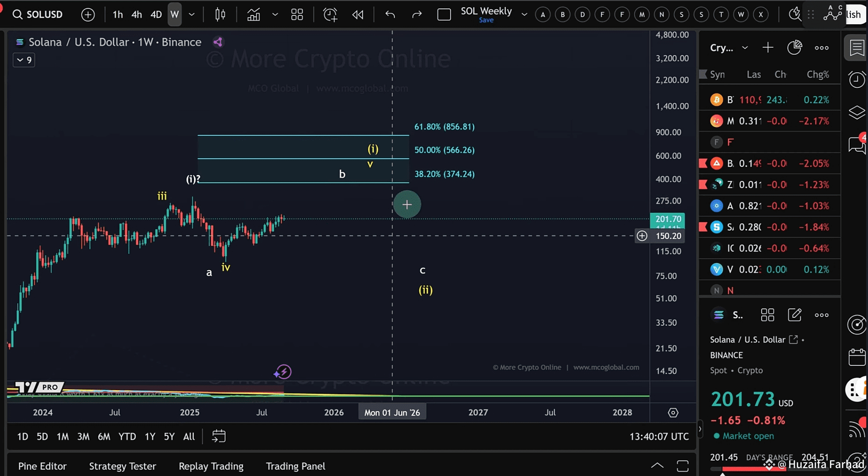Open symbol details grid icon

(767, 315)
